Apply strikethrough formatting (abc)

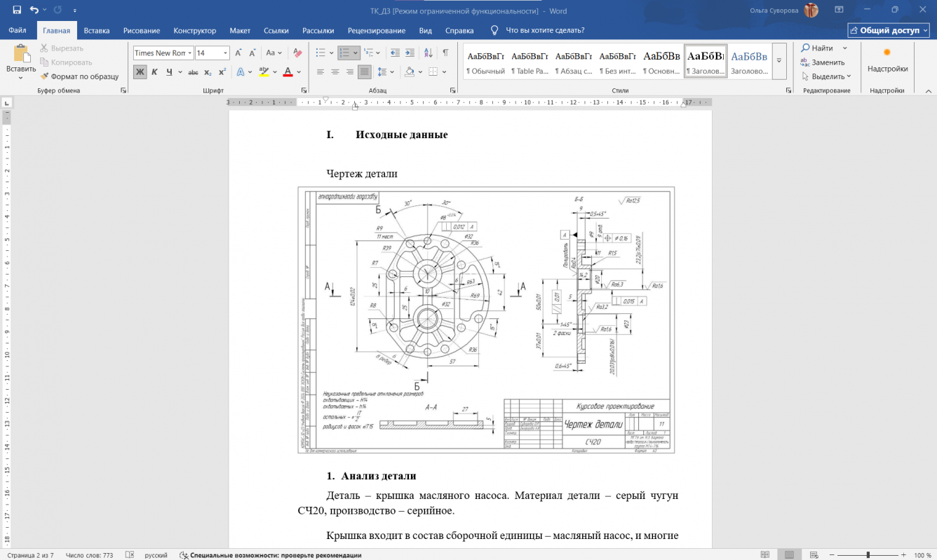(193, 72)
